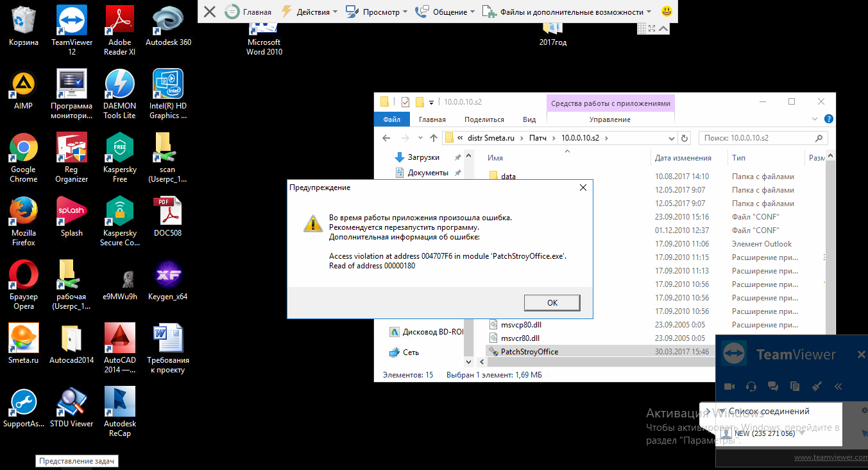
Task: Collapse the TeamViewer panel with double chevron
Action: [838, 387]
